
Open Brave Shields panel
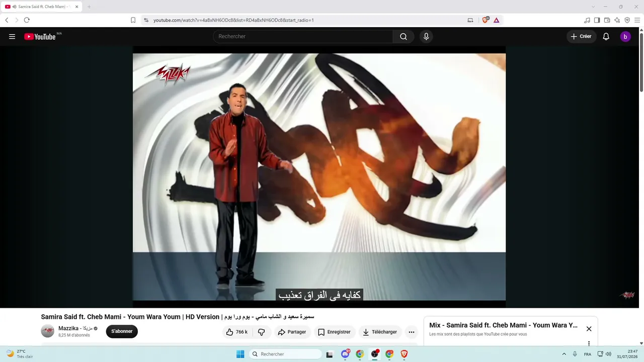click(485, 20)
